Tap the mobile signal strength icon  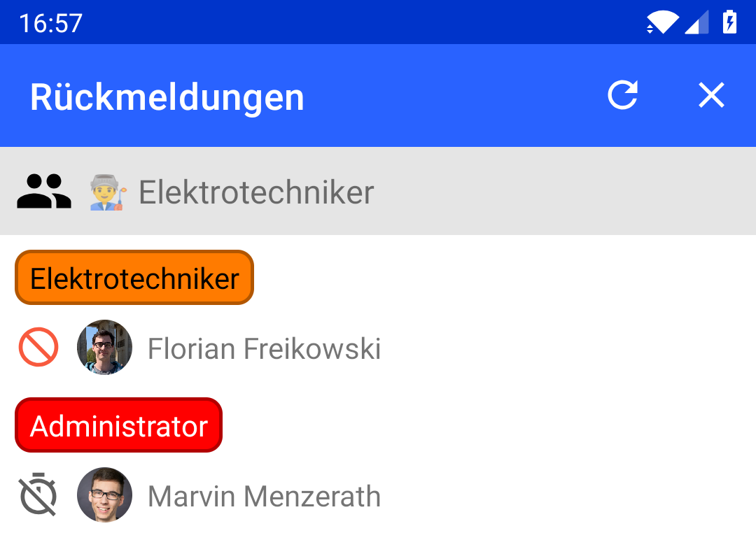(x=696, y=22)
